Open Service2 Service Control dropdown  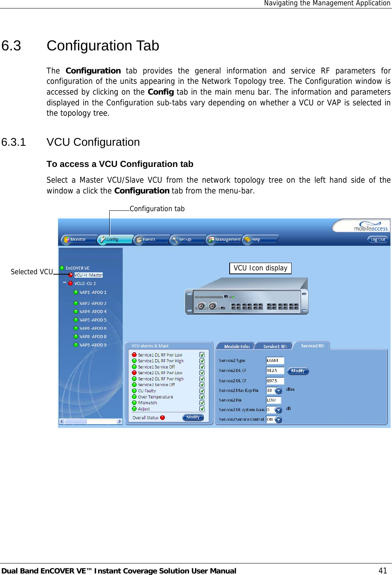click(279, 420)
